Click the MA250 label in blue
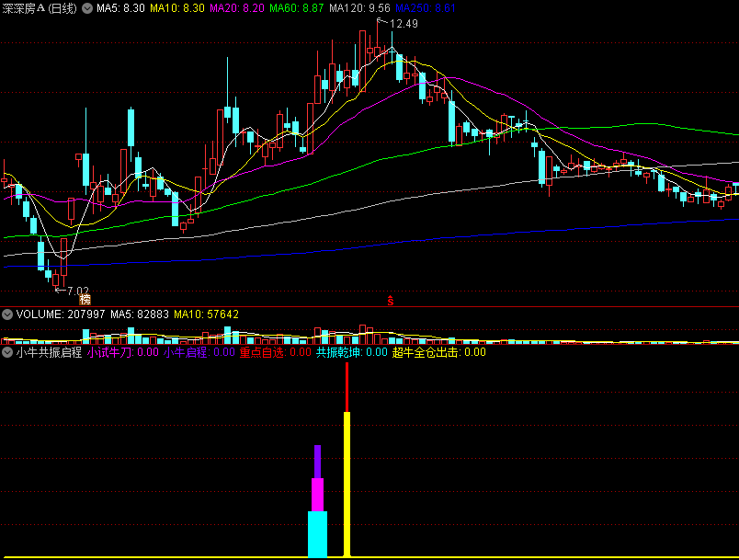 (426, 8)
